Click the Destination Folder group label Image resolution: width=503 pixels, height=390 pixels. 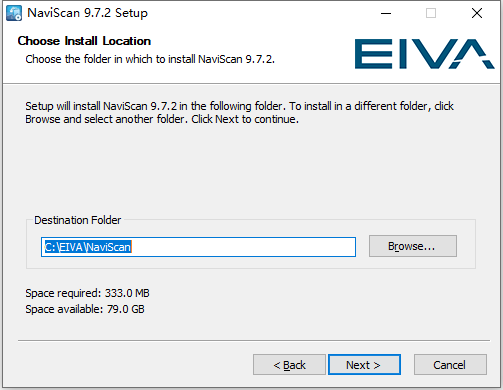(78, 220)
